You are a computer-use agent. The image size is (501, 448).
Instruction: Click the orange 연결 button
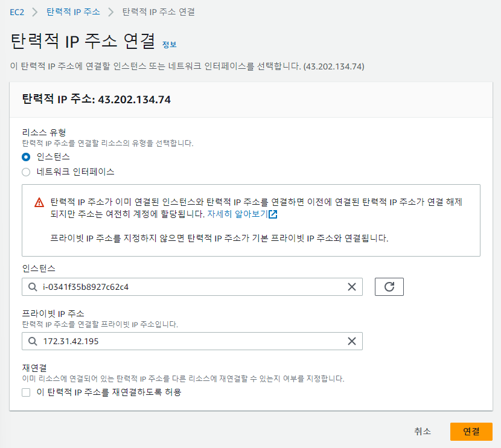pyautogui.click(x=471, y=431)
